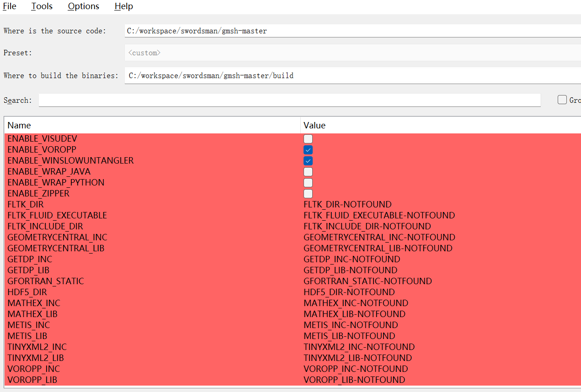581x392 pixels.
Task: Toggle the Grouped checkbox beside Search
Action: tap(562, 100)
